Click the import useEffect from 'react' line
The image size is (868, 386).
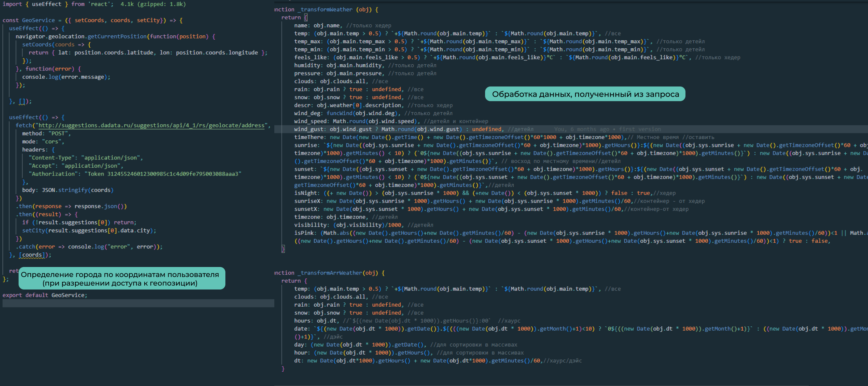[58, 4]
